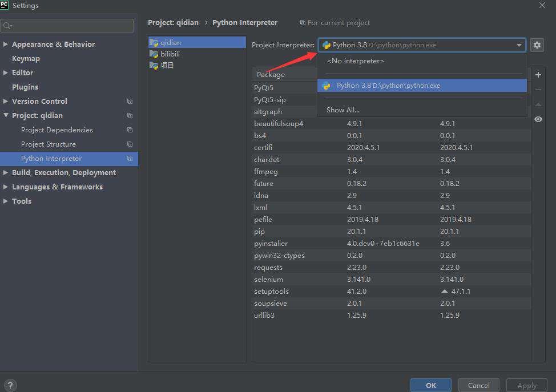Image resolution: width=556 pixels, height=392 pixels.
Task: Collapse the Project: qidian section
Action: tap(6, 115)
